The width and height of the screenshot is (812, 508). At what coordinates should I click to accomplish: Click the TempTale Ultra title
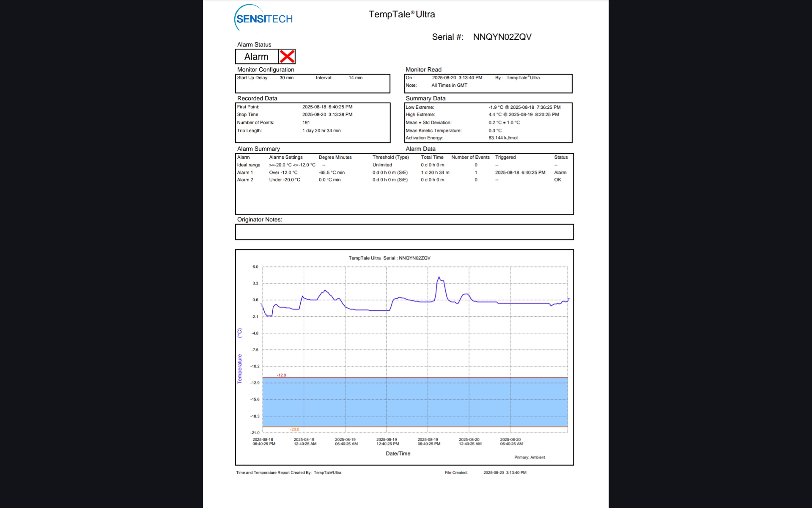(401, 14)
